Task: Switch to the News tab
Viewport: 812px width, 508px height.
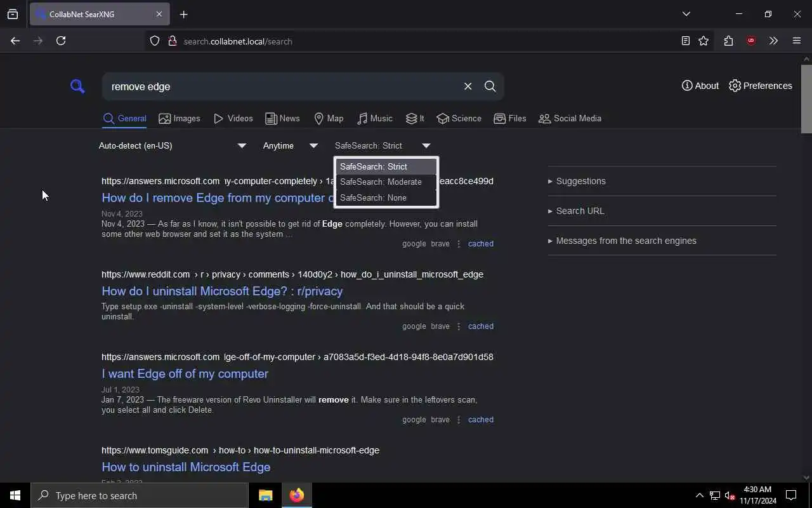Action: 282,118
